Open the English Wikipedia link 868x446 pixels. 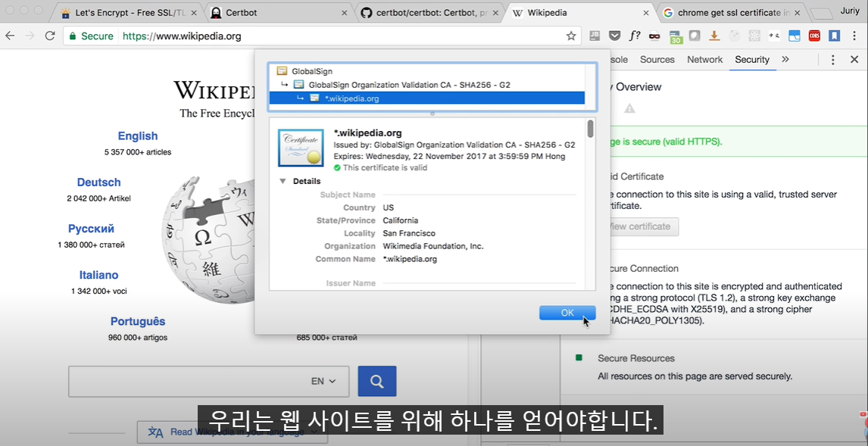pos(138,136)
